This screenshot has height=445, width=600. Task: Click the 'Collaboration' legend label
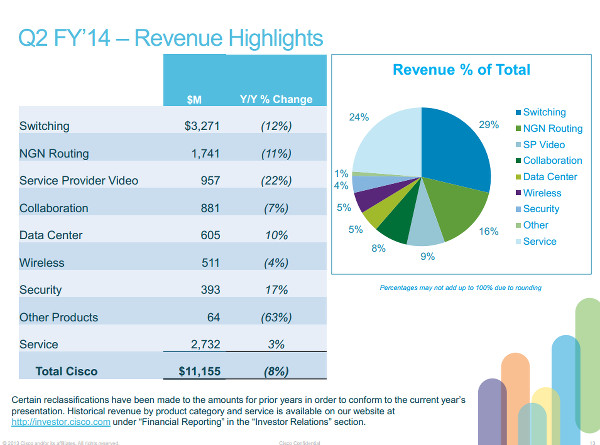553,161
